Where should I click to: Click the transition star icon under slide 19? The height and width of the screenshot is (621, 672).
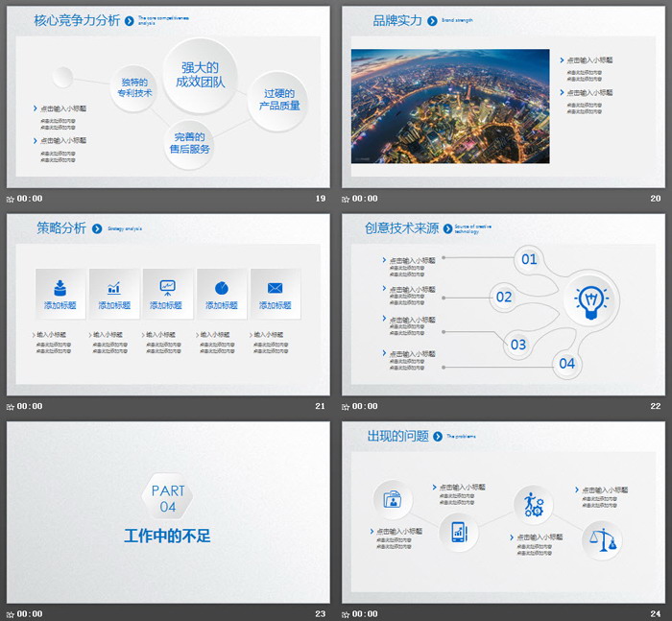tap(10, 199)
